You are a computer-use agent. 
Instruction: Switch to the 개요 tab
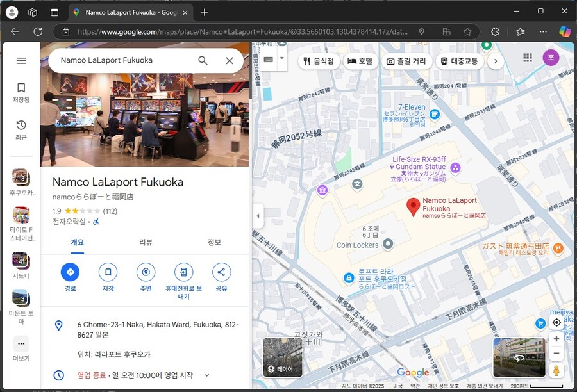pos(78,242)
